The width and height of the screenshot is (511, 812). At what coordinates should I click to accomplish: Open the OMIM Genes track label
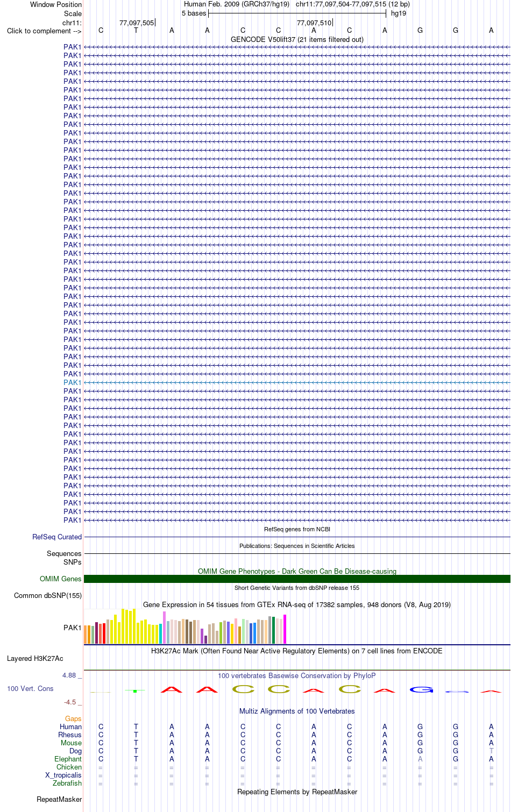pyautogui.click(x=61, y=579)
